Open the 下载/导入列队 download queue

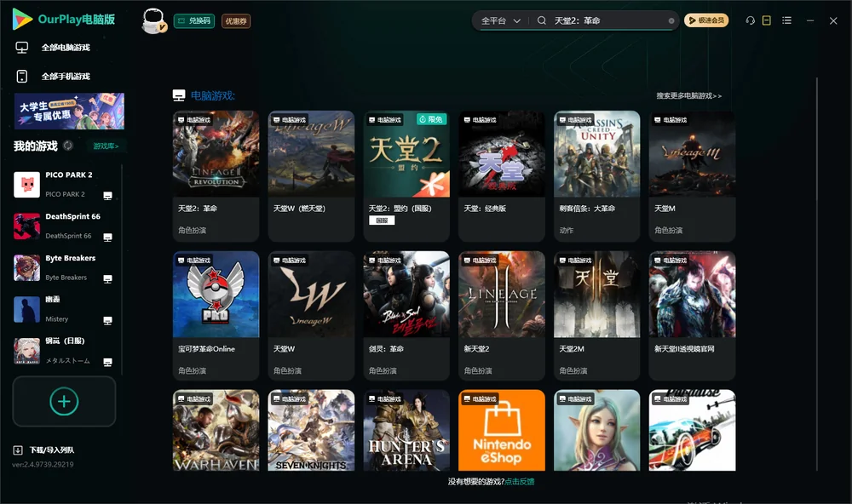[x=44, y=450]
